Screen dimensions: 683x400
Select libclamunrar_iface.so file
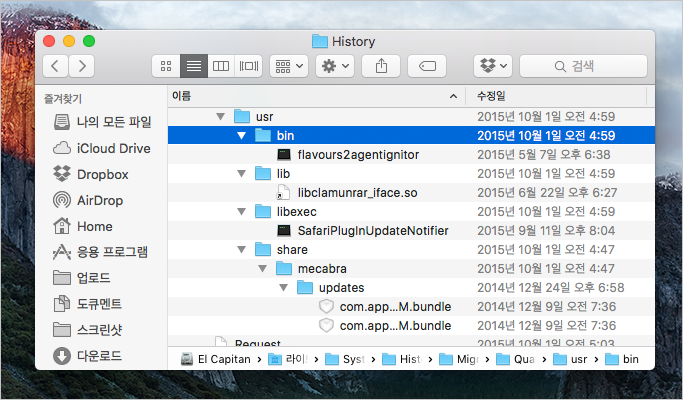411,193
